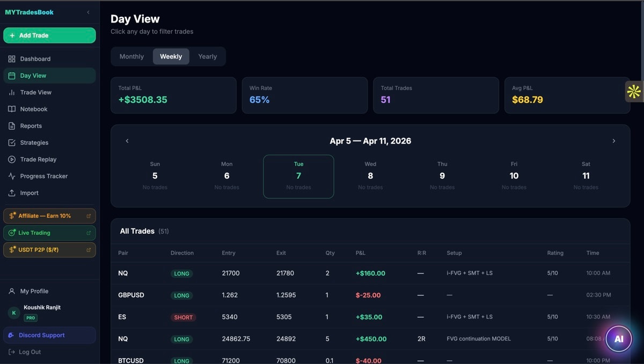Click the Progress Tracker pulse icon
Screen dimensions: 644x364
[x=12, y=176]
